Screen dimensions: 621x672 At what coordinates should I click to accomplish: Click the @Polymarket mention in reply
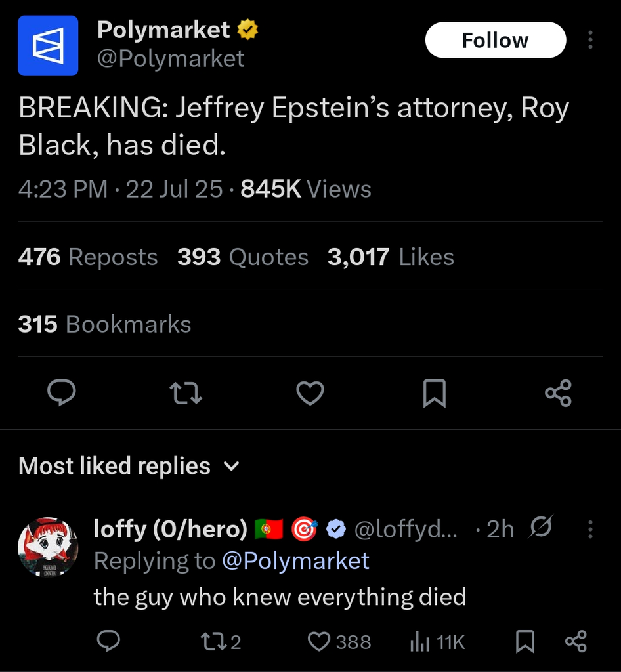(295, 560)
